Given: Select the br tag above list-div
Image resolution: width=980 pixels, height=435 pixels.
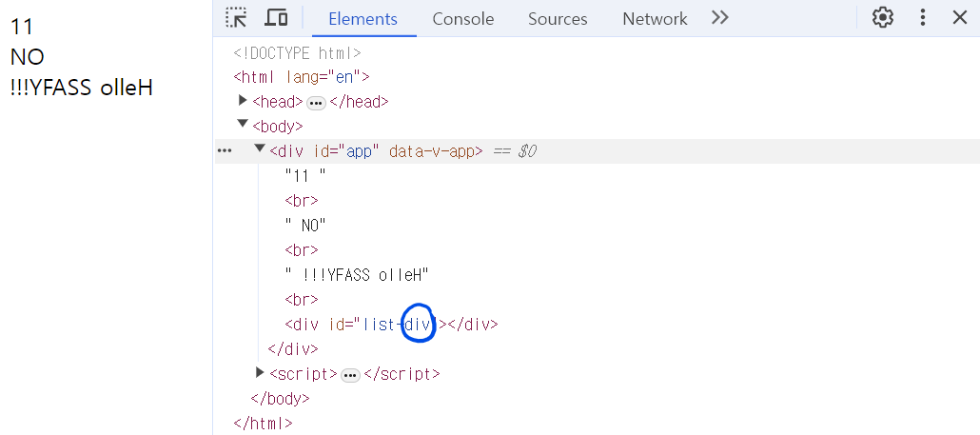Looking at the screenshot, I should (x=302, y=300).
